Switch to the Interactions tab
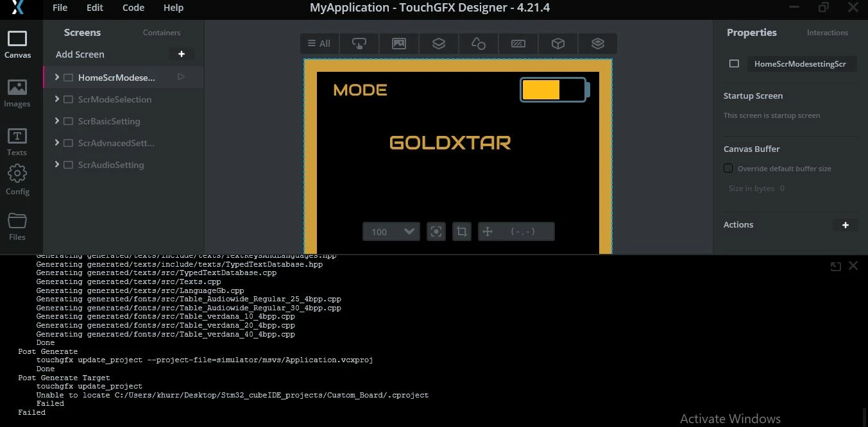The height and width of the screenshot is (427, 868). click(x=827, y=33)
